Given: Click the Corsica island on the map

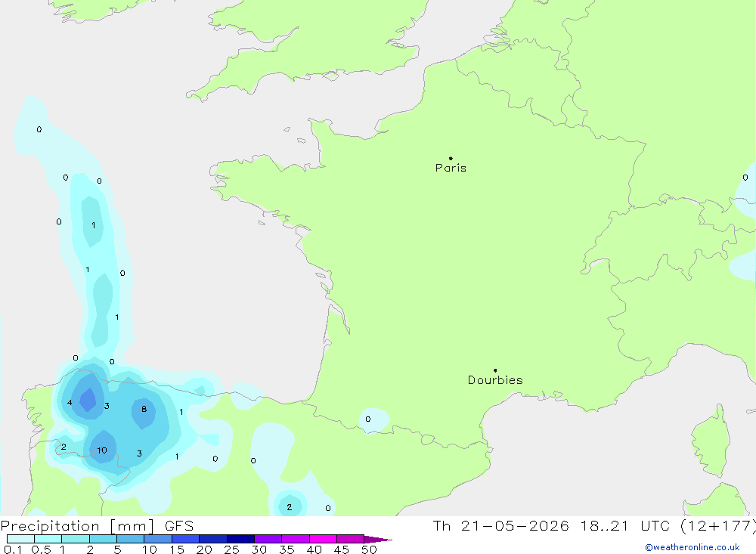Looking at the screenshot, I should (710, 441).
